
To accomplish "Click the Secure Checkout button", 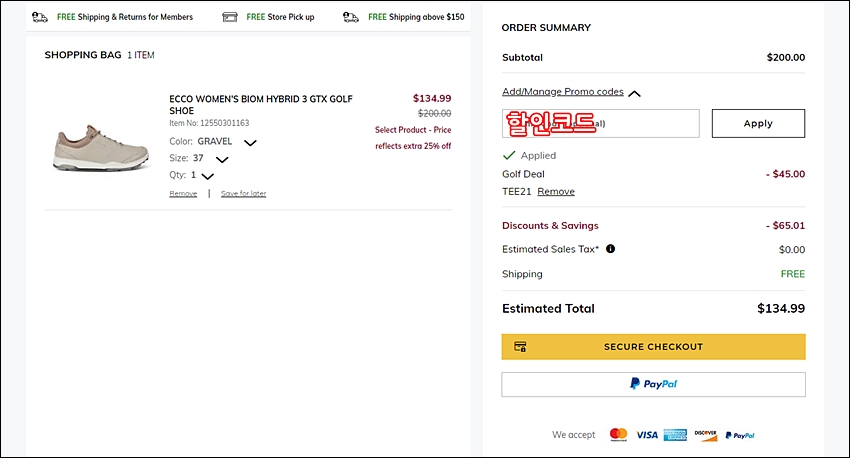I will 653,347.
